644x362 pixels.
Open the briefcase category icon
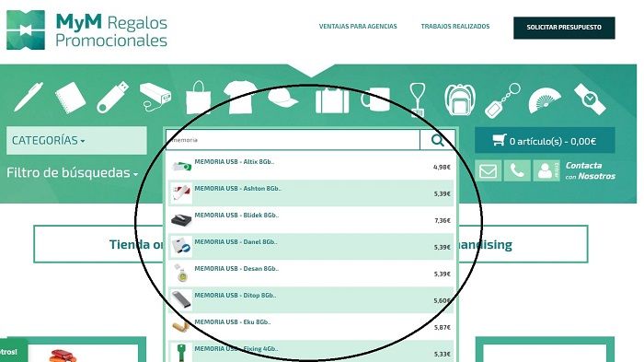[332, 99]
